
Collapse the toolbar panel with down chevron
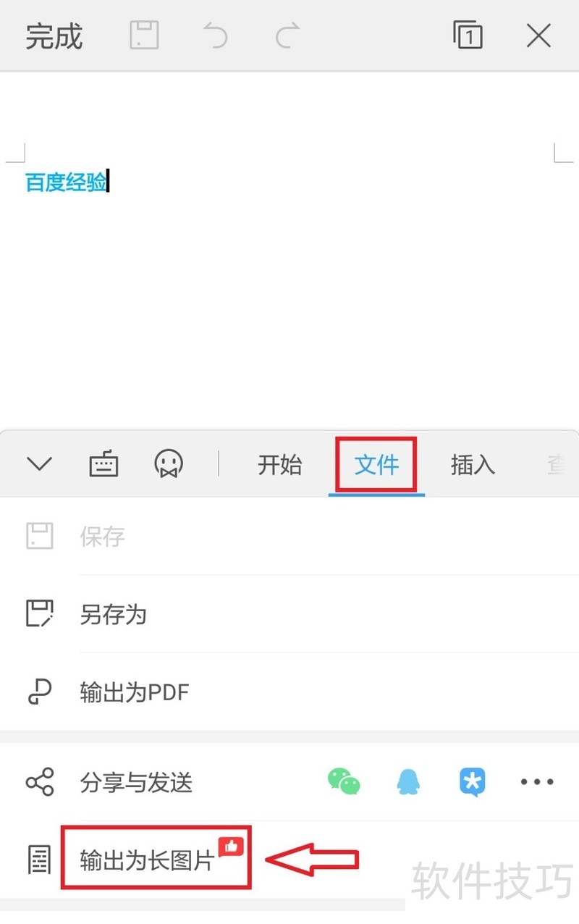pyautogui.click(x=39, y=463)
